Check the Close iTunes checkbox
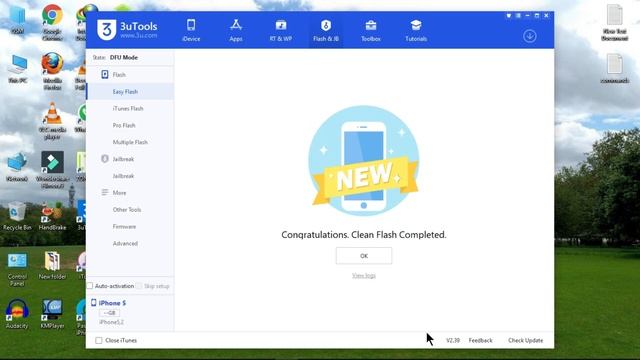This screenshot has height=360, width=640. 99,340
